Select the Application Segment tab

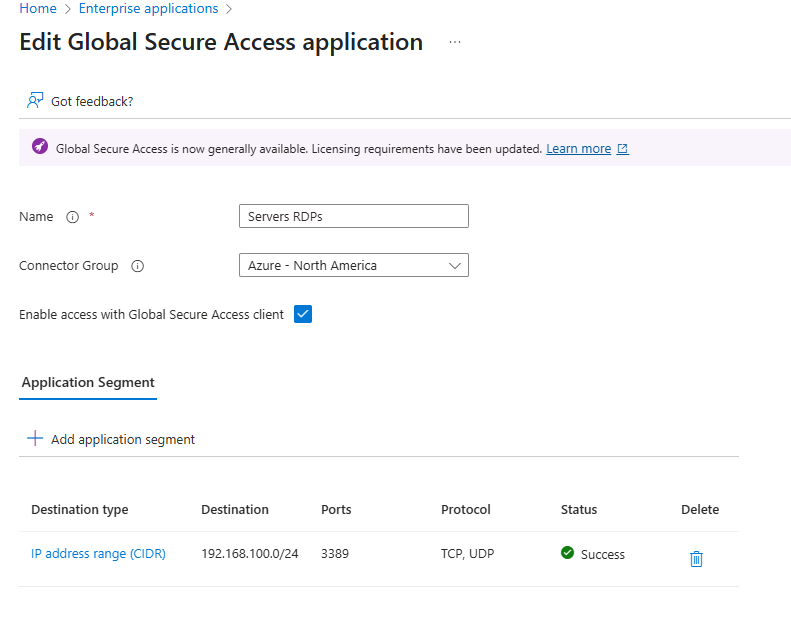pos(88,383)
